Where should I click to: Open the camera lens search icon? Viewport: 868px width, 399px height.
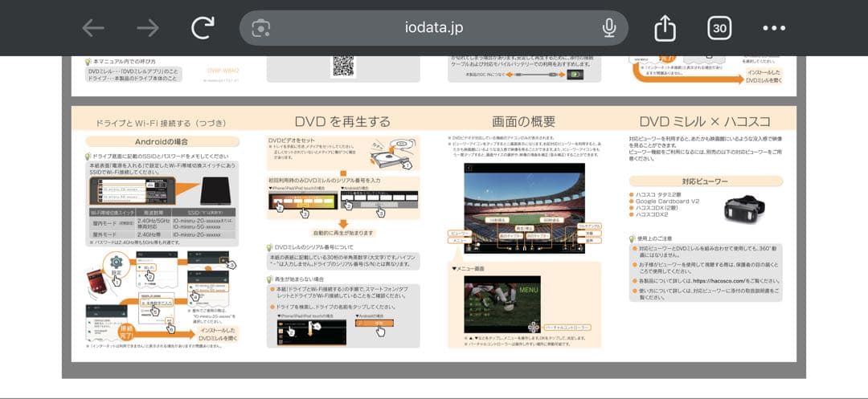[260, 28]
